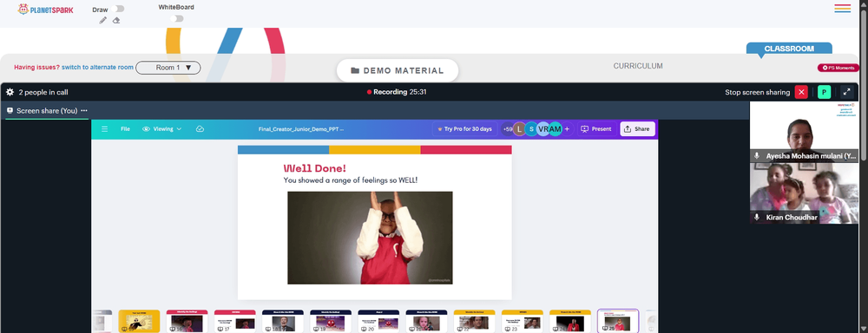Screen dimensions: 868x333
Task: Toggle the Draw switch
Action: [117, 9]
